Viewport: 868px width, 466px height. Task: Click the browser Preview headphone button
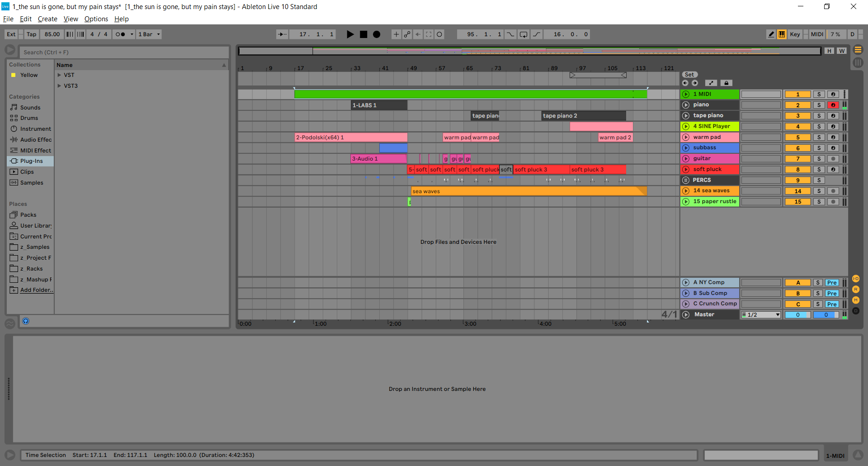click(26, 321)
